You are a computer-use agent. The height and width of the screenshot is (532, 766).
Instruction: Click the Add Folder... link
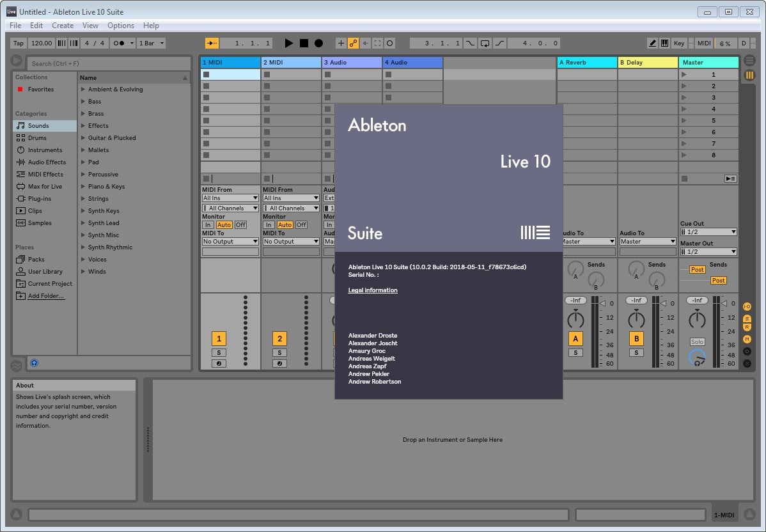tap(46, 296)
